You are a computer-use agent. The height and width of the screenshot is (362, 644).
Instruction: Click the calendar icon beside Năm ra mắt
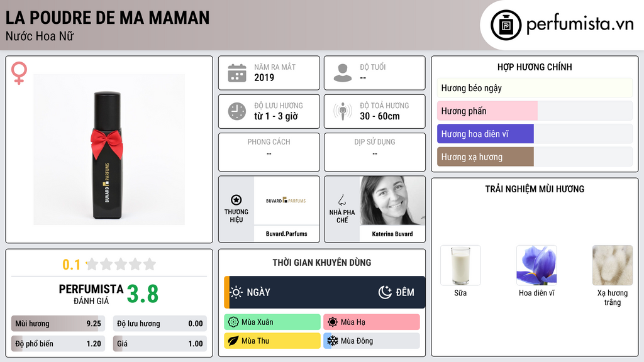(237, 73)
